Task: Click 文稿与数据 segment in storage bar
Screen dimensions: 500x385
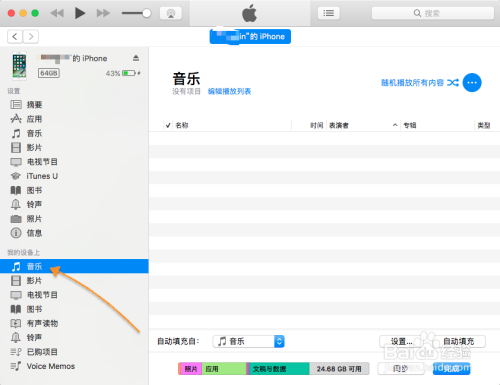Action: (278, 369)
